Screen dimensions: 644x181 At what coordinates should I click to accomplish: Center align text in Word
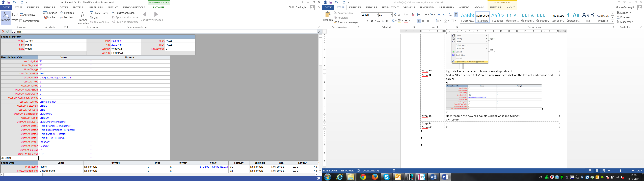point(423,21)
